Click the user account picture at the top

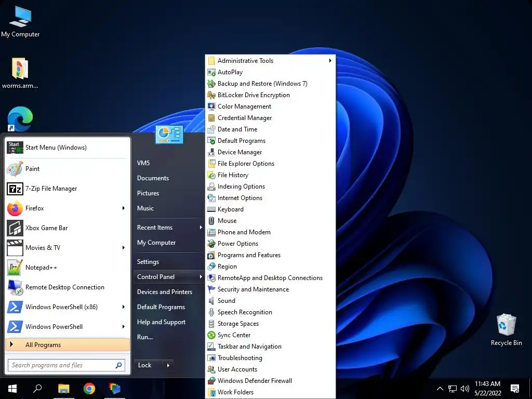169,135
